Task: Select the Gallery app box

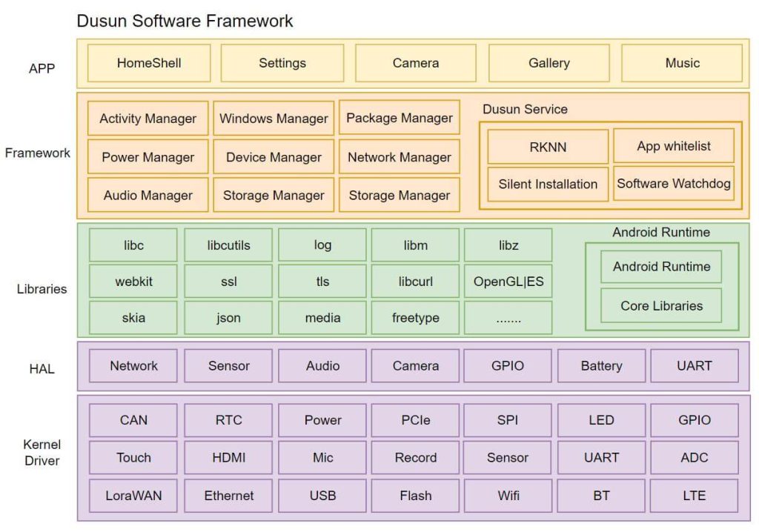Action: [x=549, y=63]
